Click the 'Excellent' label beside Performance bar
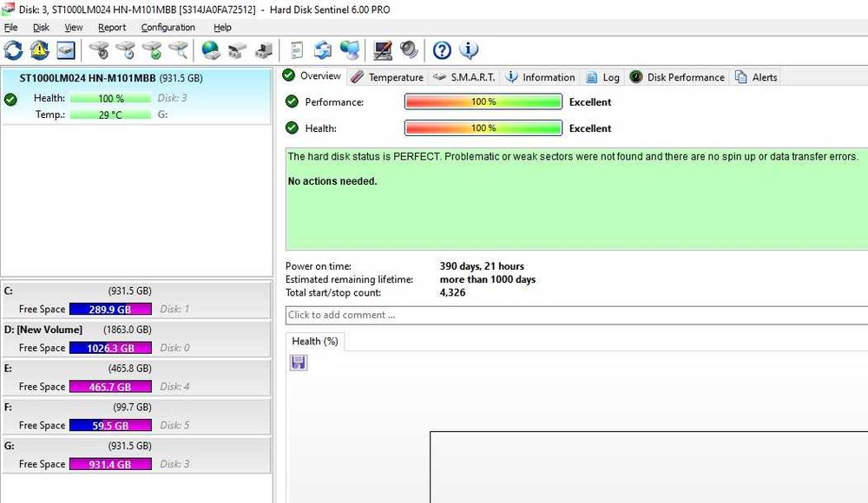Image resolution: width=868 pixels, height=503 pixels. (x=590, y=101)
